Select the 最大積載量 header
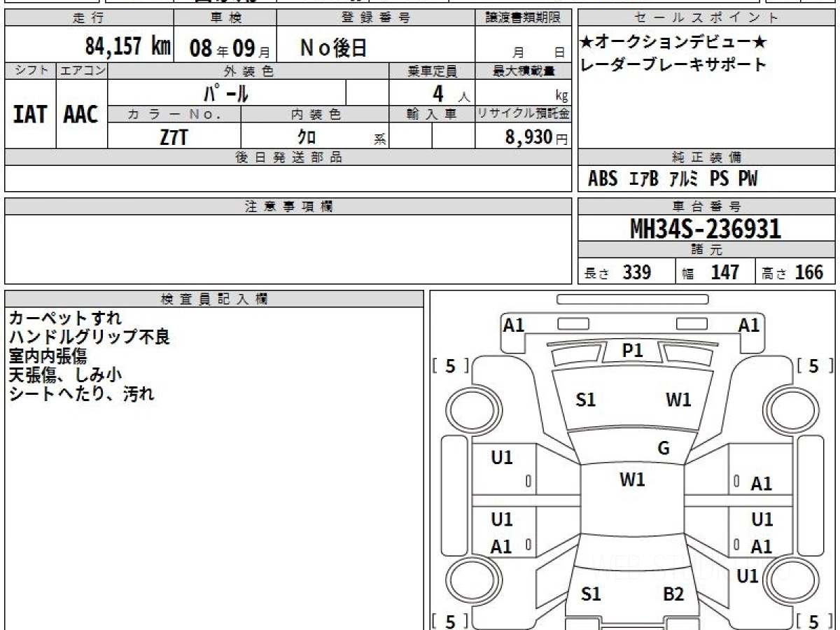The width and height of the screenshot is (840, 630). pyautogui.click(x=524, y=71)
